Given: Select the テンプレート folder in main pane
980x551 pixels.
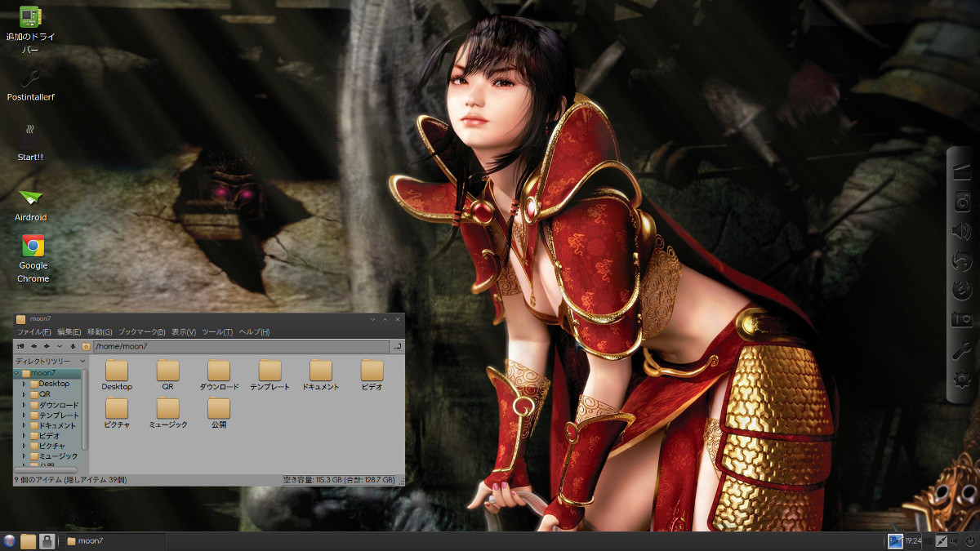Looking at the screenshot, I should pyautogui.click(x=269, y=375).
